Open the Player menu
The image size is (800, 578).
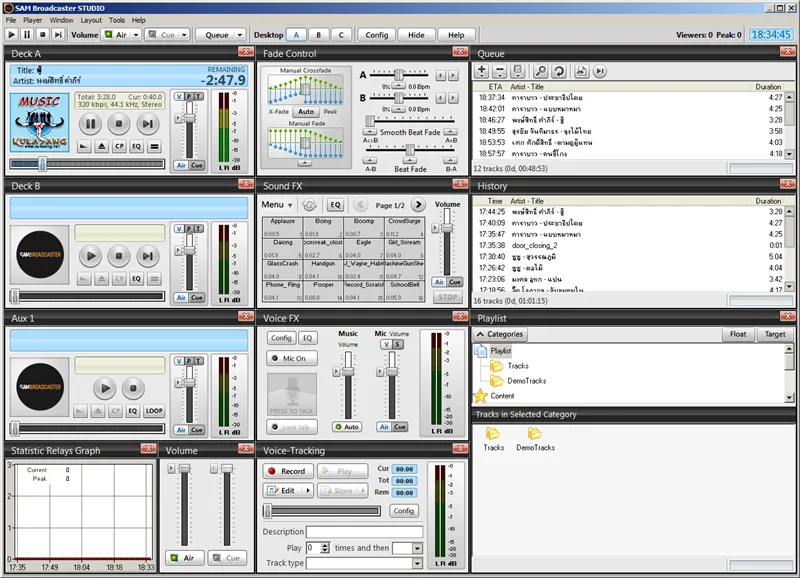pos(32,20)
